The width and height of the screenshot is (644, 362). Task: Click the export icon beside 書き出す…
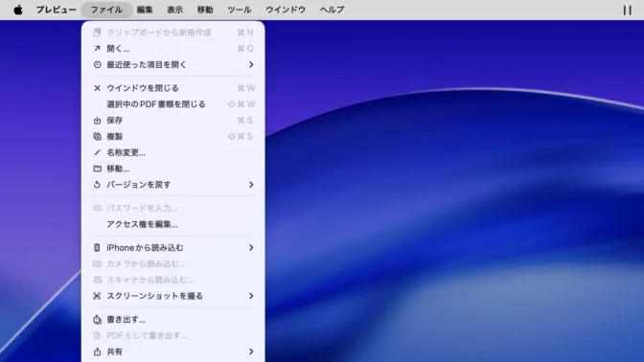[97, 319]
